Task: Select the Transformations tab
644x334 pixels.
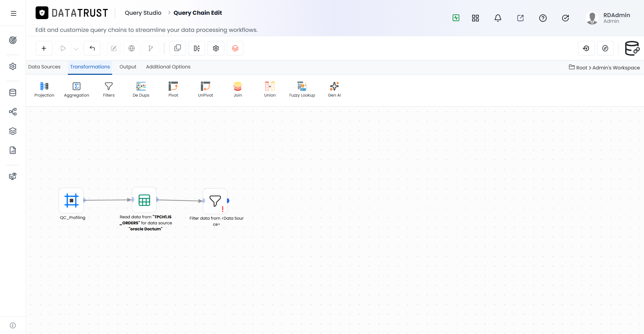Action: (90, 67)
